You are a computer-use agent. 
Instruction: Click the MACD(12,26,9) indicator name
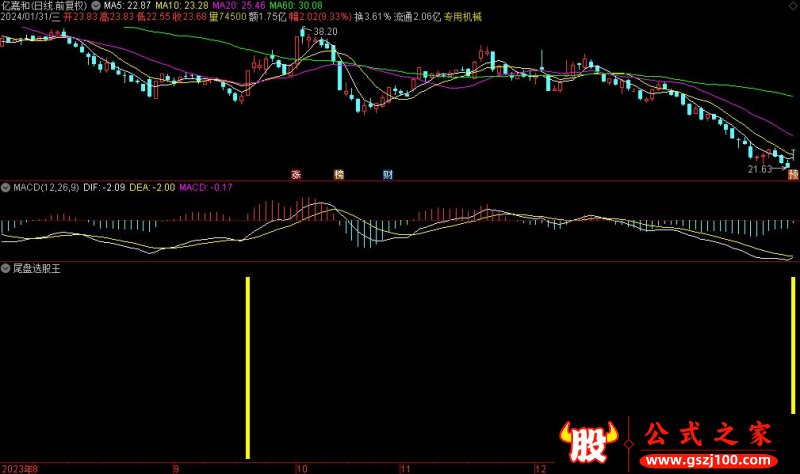(46, 187)
